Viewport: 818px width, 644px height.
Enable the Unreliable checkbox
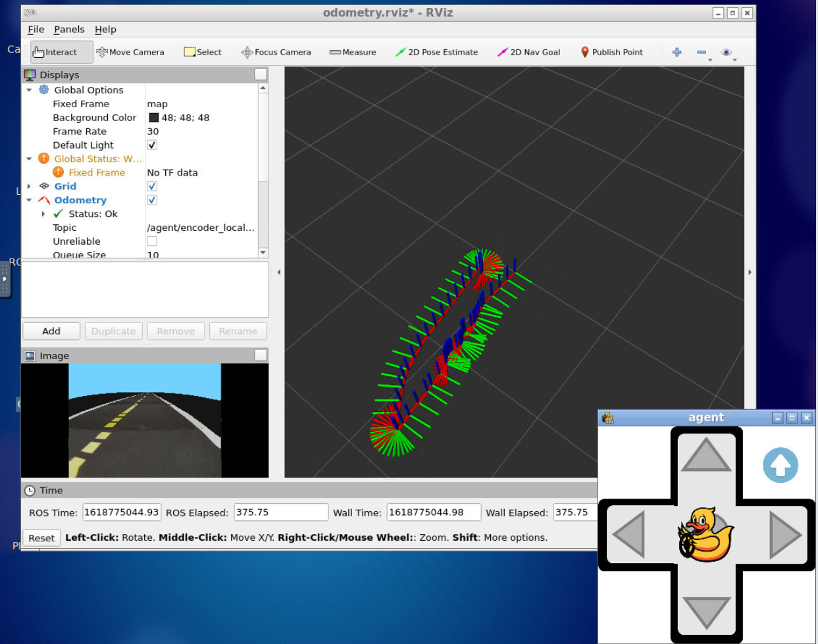click(x=152, y=241)
